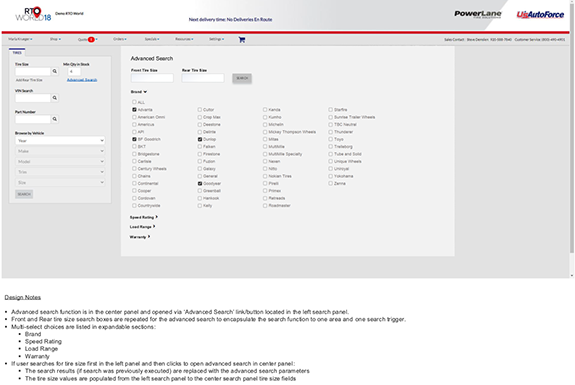This screenshot has width=575, height=385.
Task: Collapse the Brand section
Action: coord(139,92)
